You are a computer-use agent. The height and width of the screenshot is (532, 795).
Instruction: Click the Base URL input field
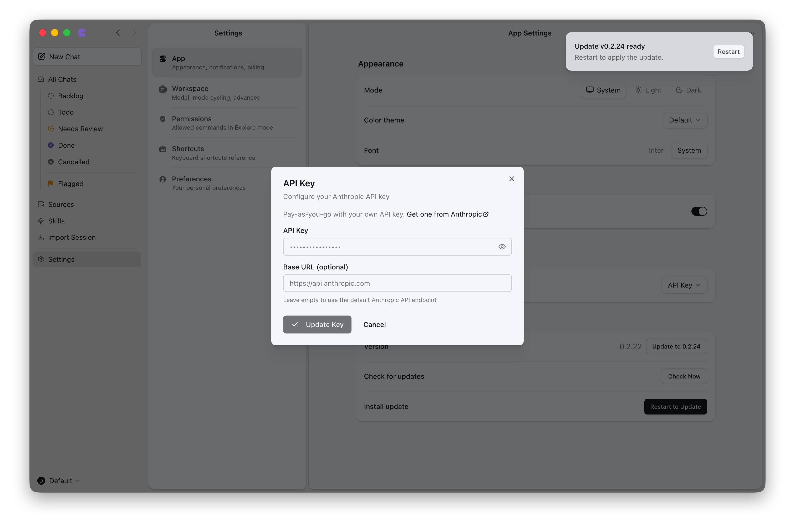point(397,283)
